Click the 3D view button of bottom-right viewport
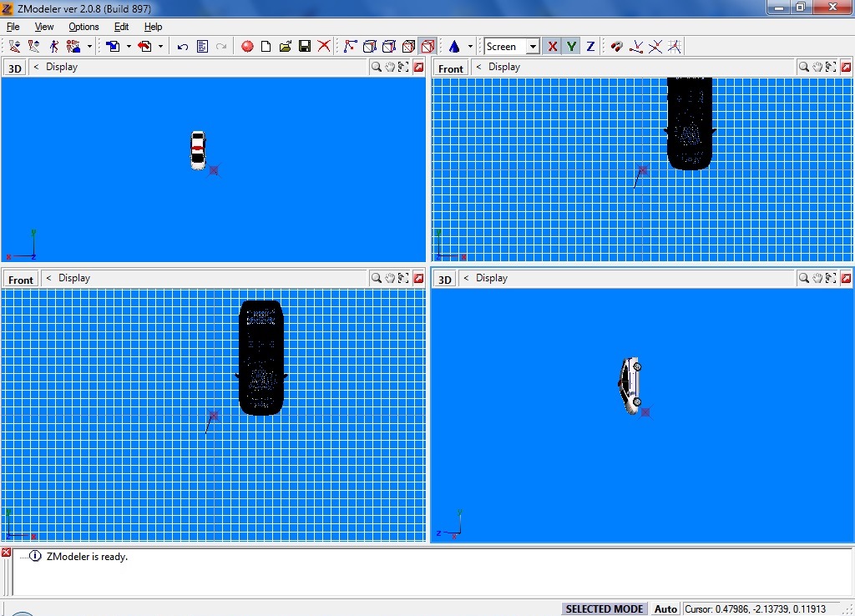 [445, 280]
